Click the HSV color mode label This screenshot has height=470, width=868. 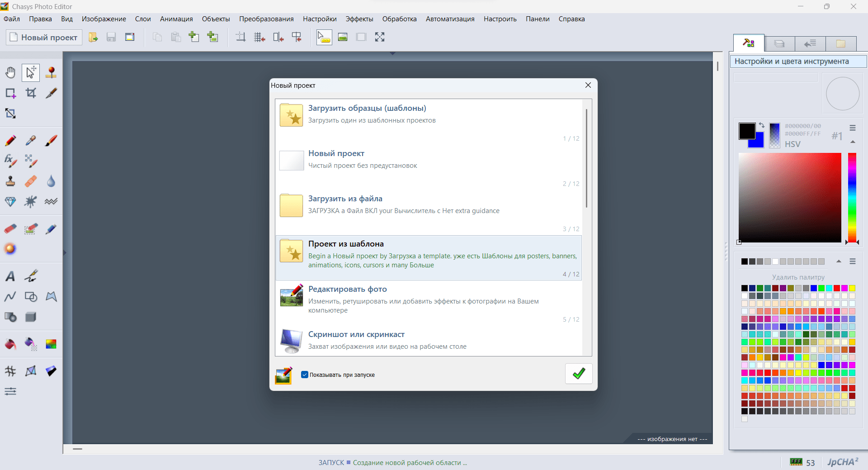793,144
